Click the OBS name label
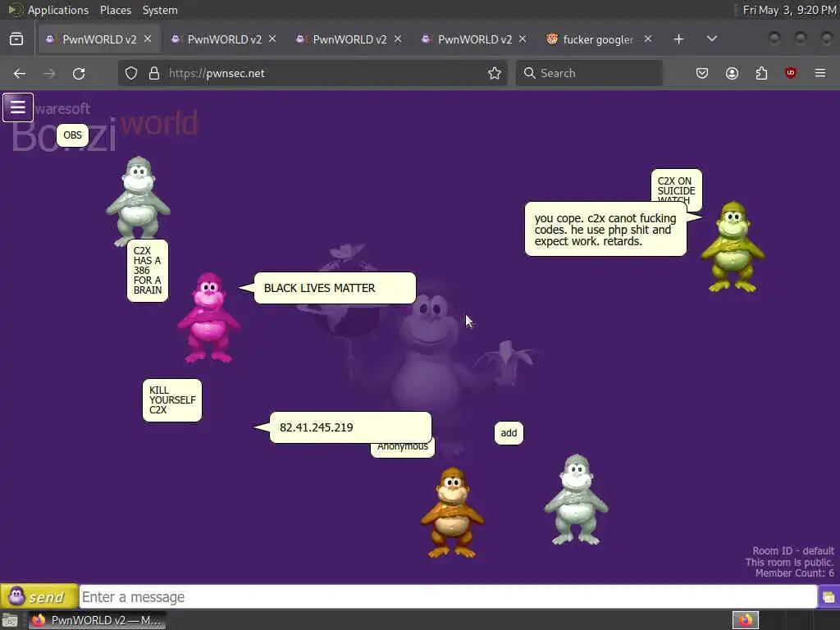The height and width of the screenshot is (630, 840). [x=72, y=135]
